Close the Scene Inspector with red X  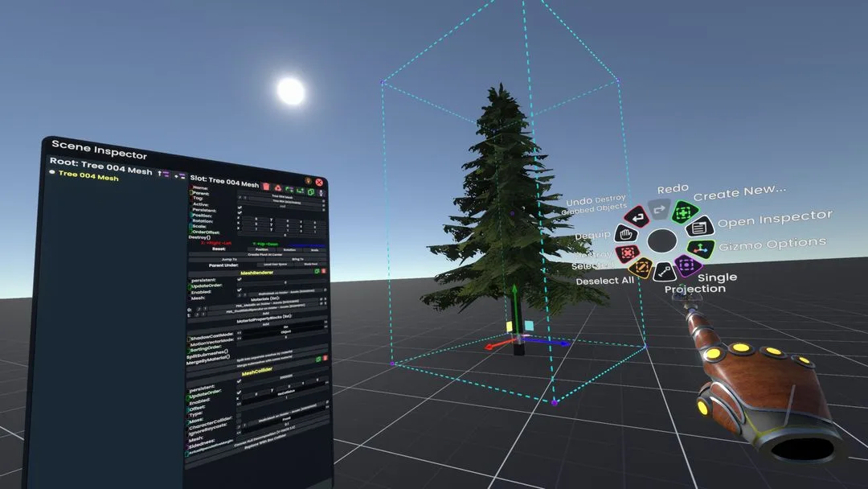coord(319,183)
